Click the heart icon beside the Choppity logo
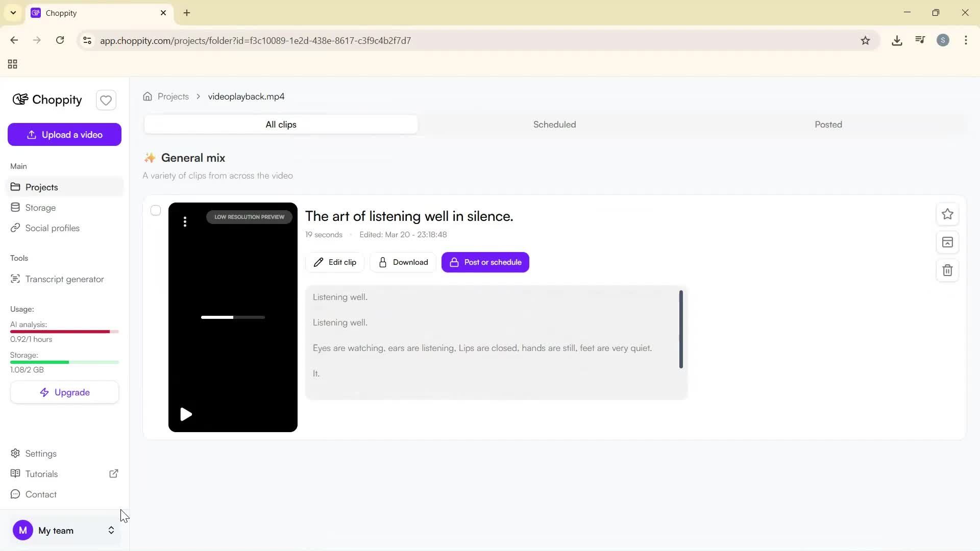This screenshot has width=980, height=551. 106,100
